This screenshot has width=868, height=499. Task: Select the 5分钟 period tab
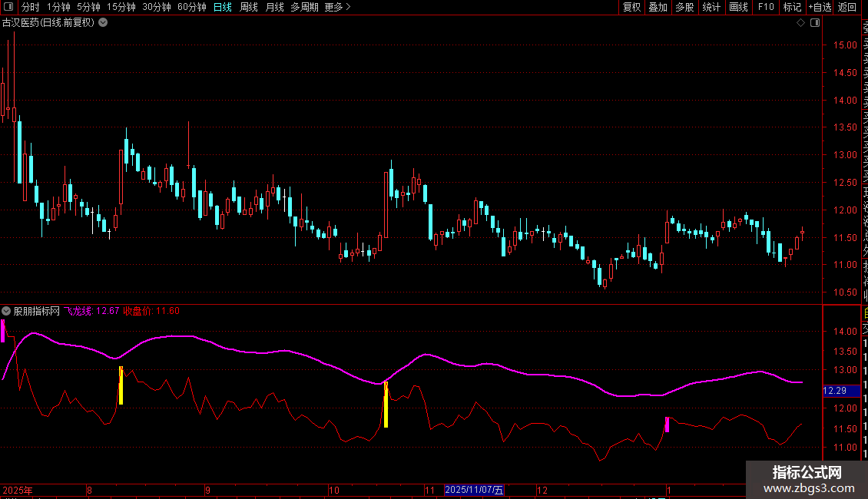point(88,7)
